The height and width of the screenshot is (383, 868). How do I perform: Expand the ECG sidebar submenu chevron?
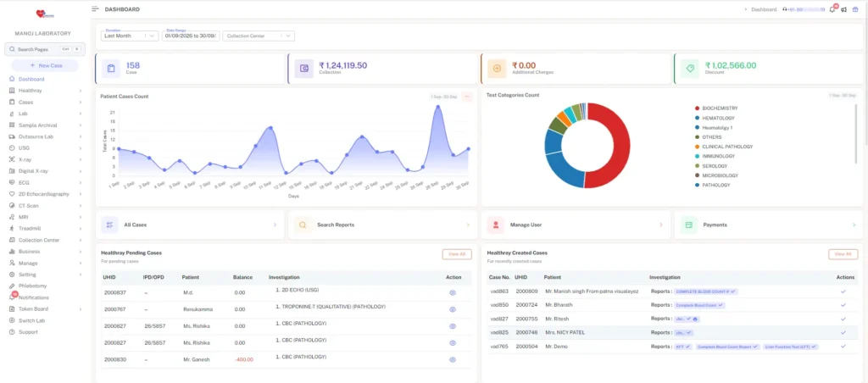[x=81, y=183]
